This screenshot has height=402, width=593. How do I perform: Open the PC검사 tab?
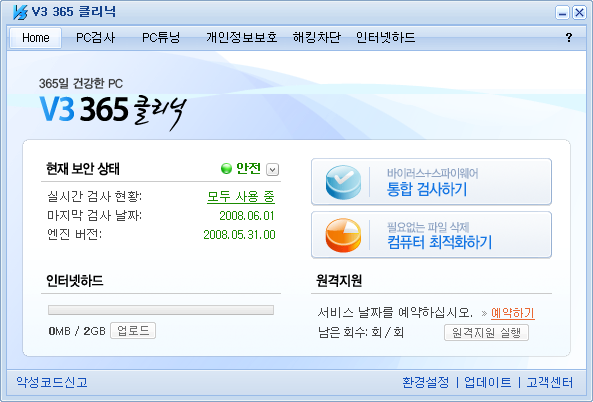(95, 38)
